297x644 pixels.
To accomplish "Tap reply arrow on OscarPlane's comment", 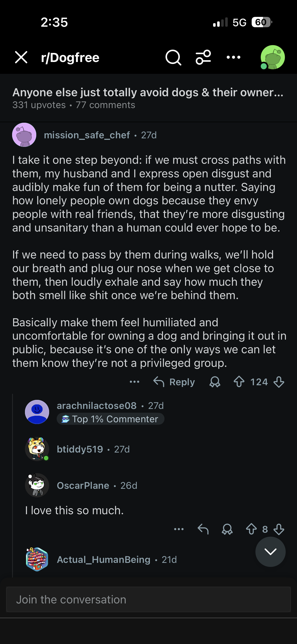I will tap(203, 529).
